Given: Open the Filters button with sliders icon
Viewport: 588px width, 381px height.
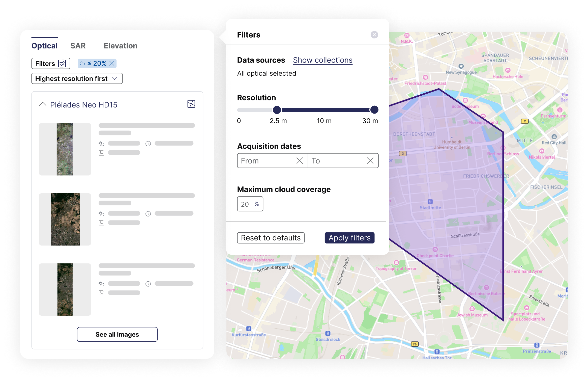Looking at the screenshot, I should pos(51,64).
